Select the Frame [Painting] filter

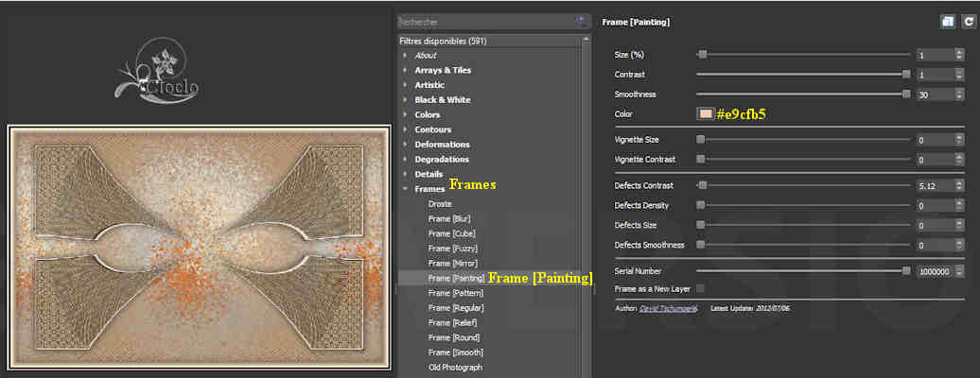(456, 279)
